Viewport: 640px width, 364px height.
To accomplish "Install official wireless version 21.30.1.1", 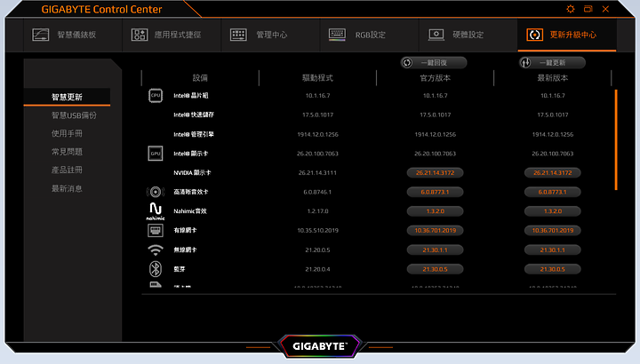I will (x=435, y=249).
